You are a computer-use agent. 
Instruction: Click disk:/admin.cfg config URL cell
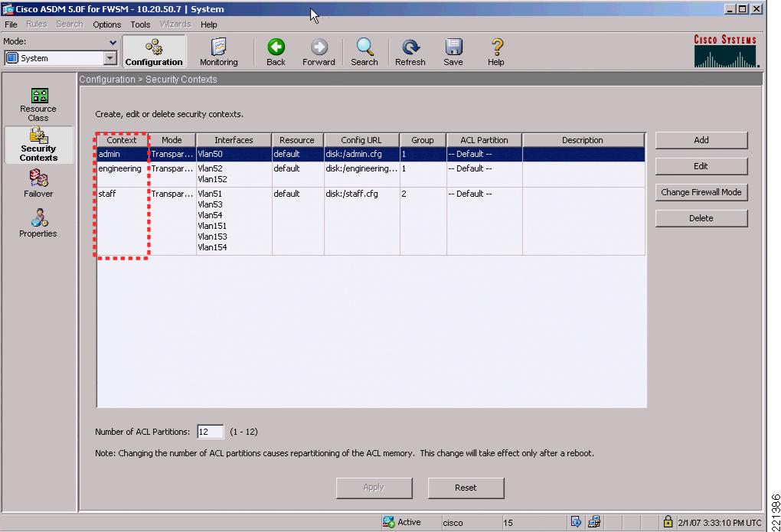click(x=361, y=155)
